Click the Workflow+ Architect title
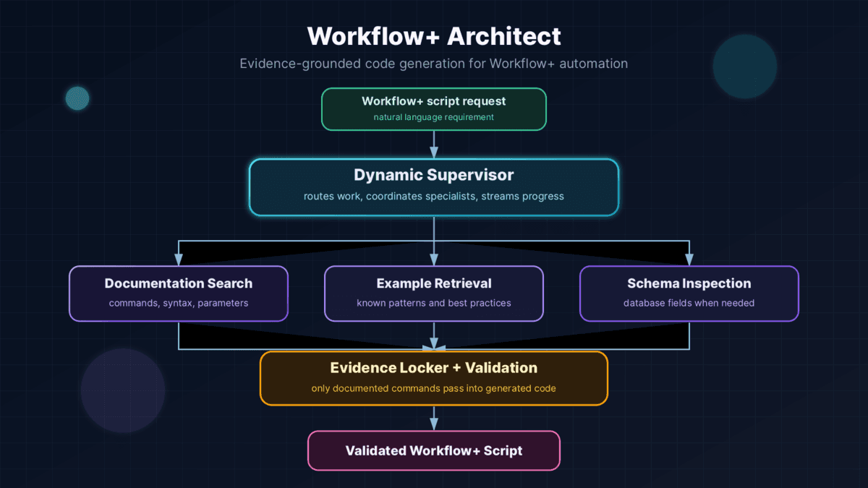 point(434,35)
